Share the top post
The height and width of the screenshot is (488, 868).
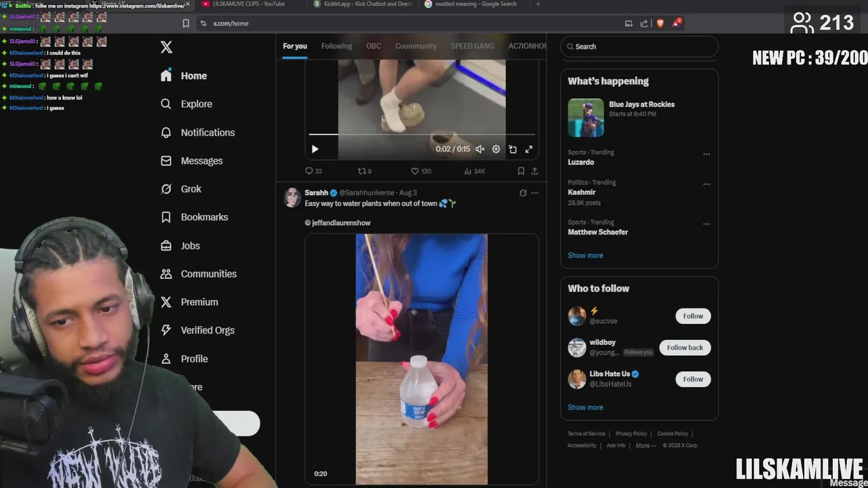click(x=534, y=171)
